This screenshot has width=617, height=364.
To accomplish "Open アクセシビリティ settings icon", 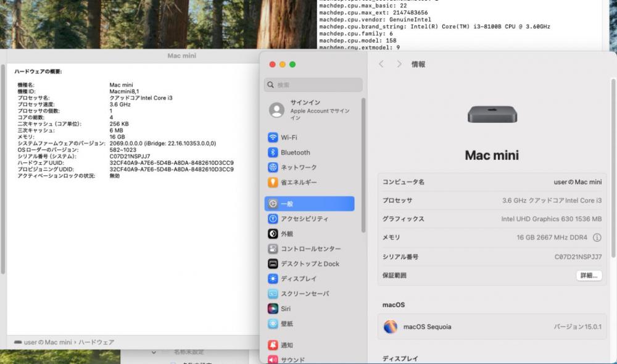I will tap(273, 219).
